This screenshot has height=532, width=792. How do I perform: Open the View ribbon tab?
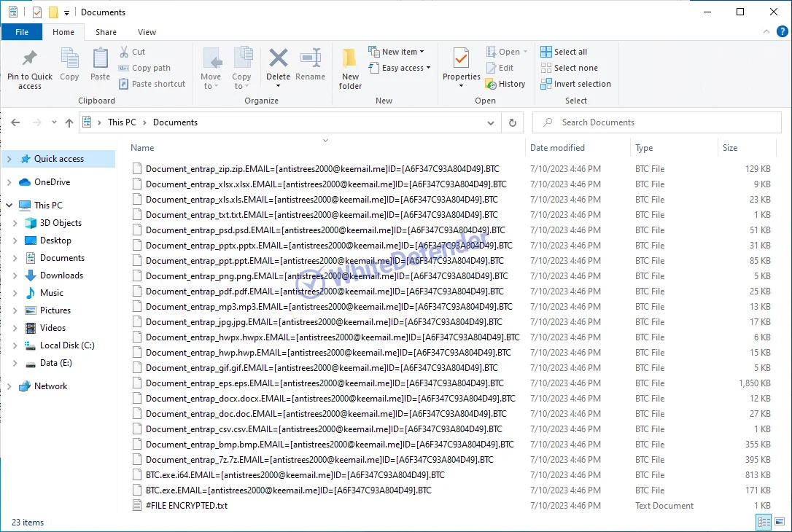coord(147,32)
